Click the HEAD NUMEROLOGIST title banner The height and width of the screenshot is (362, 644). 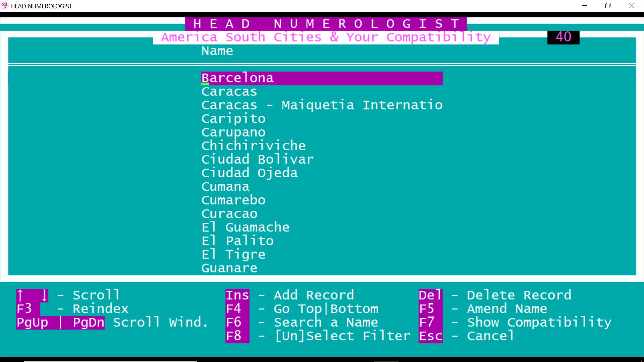[326, 24]
